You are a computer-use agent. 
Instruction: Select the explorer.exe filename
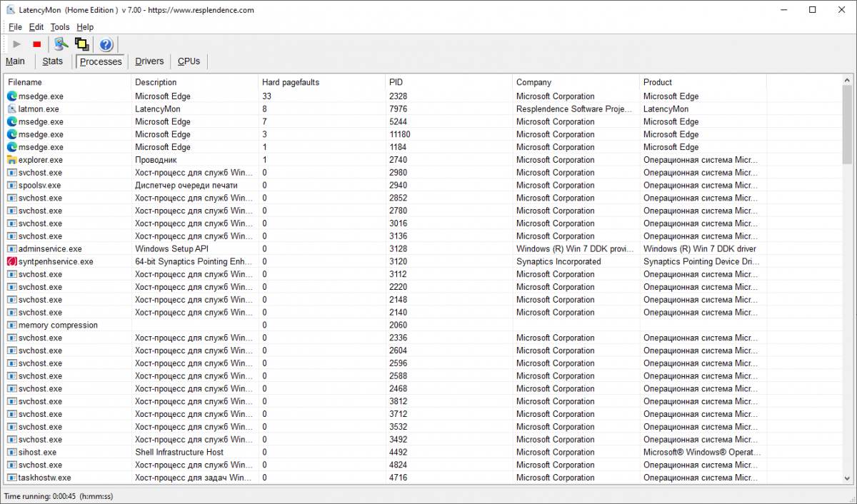41,160
